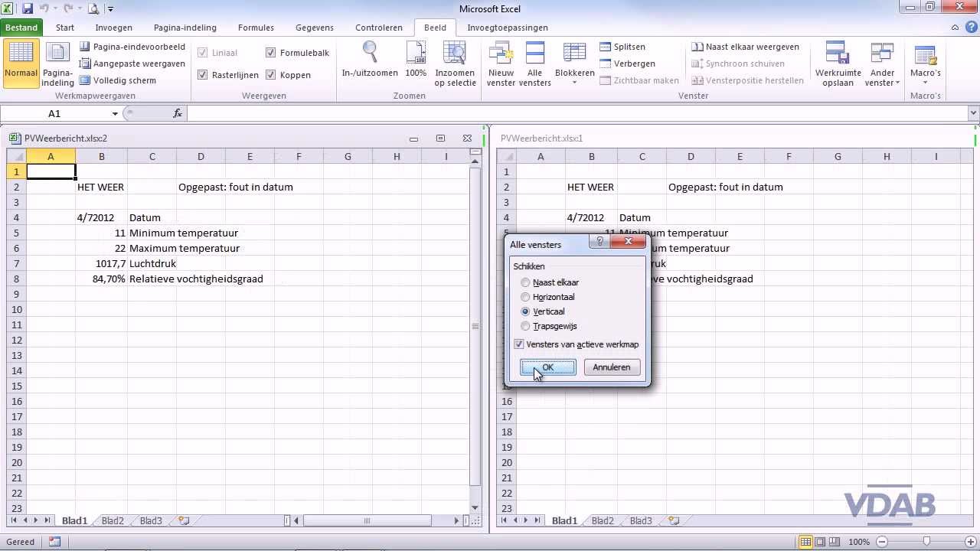The image size is (980, 551).
Task: Open Pagina-eindevoorbeeld view
Action: (x=132, y=47)
